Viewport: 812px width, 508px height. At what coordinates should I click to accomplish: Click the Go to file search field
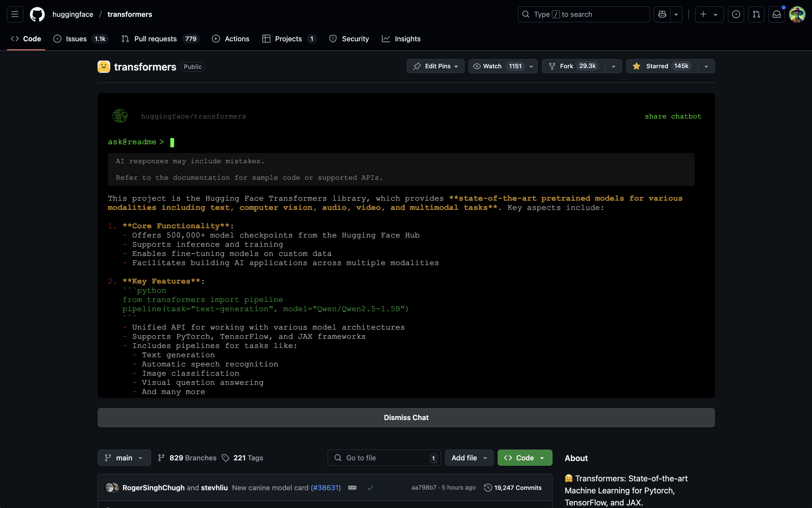click(x=384, y=458)
